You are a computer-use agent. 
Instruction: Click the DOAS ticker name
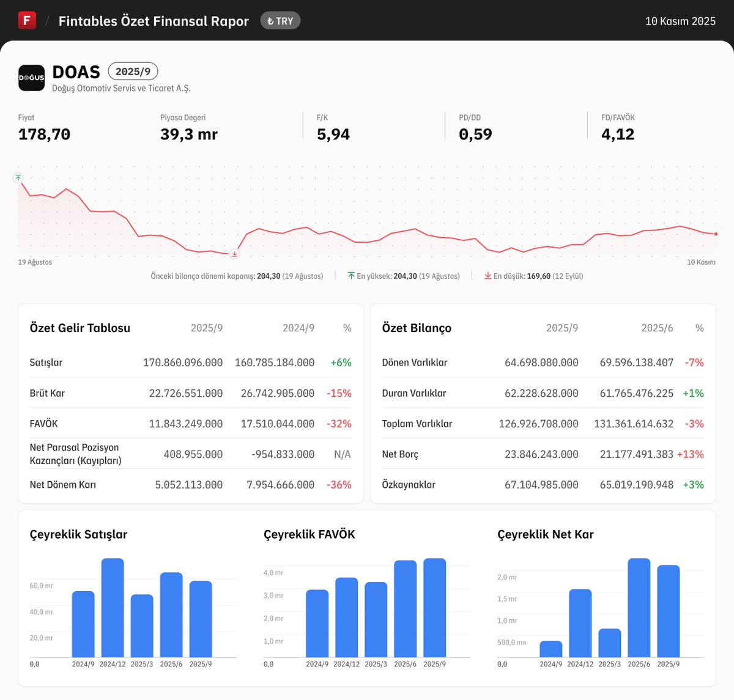tap(76, 72)
